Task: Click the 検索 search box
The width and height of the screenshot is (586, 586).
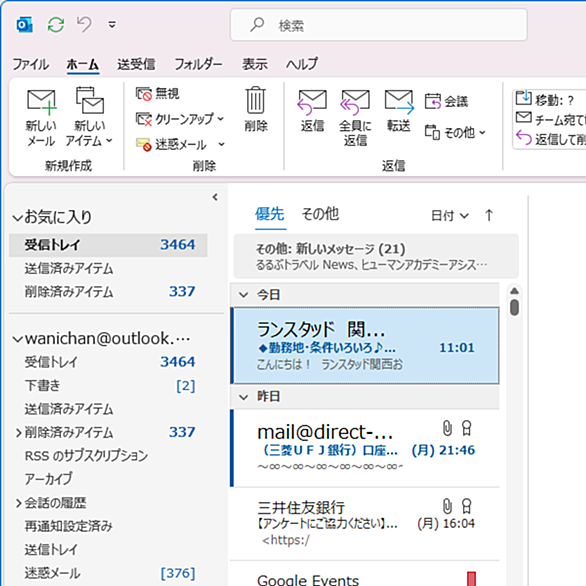Action: click(379, 25)
